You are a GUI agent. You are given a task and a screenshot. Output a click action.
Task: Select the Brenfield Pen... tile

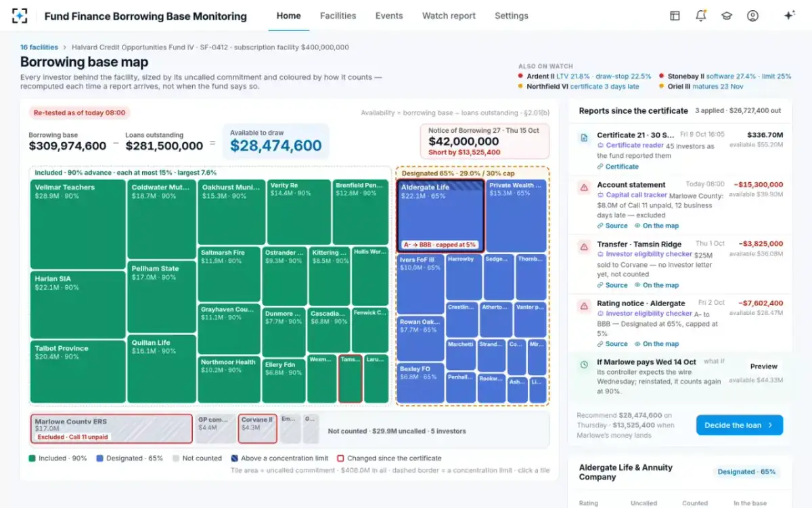tap(360, 211)
